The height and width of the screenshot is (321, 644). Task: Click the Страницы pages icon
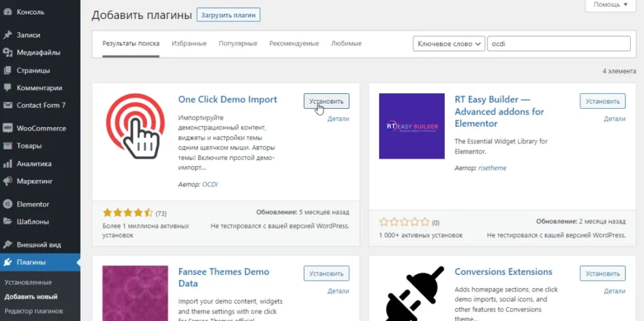(8, 70)
